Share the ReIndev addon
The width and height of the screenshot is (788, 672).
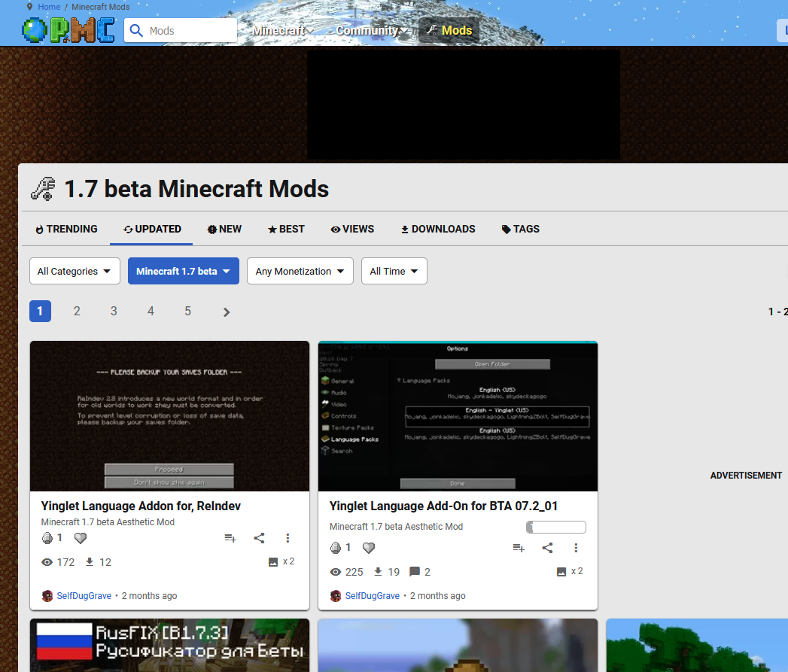pyautogui.click(x=260, y=538)
